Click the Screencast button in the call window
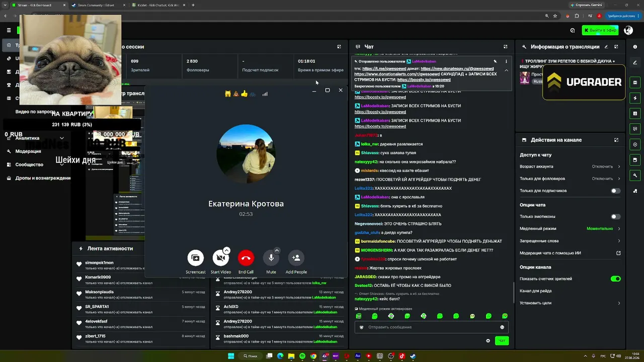Viewport: 644px width, 362px height. click(195, 258)
